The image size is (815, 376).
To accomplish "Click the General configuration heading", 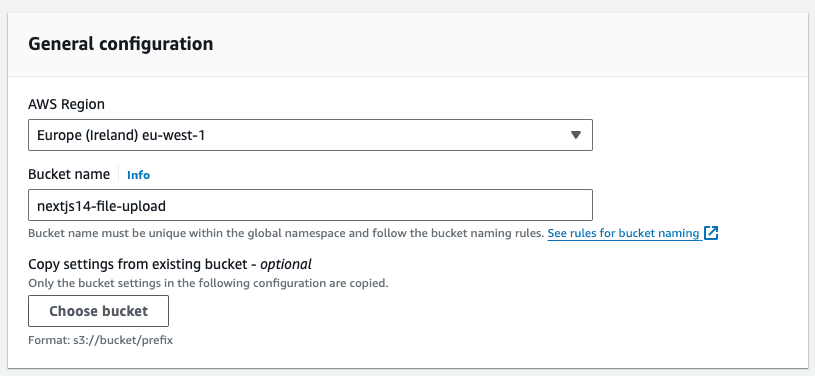I will [121, 44].
